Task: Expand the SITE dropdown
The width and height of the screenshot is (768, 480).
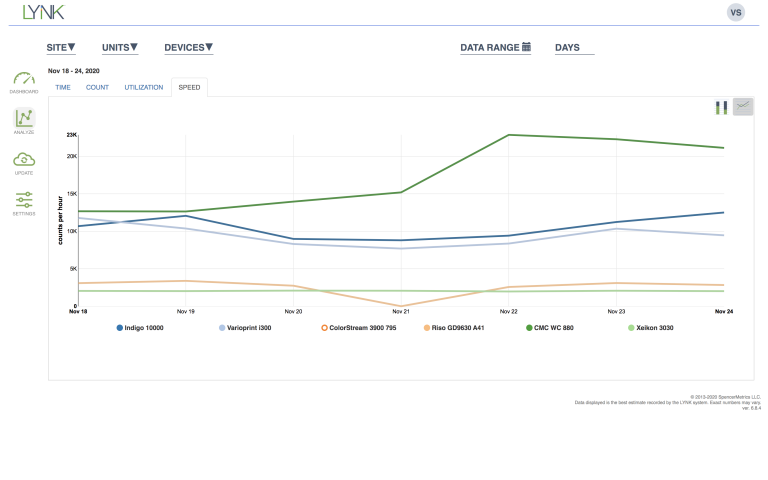Action: [x=61, y=48]
